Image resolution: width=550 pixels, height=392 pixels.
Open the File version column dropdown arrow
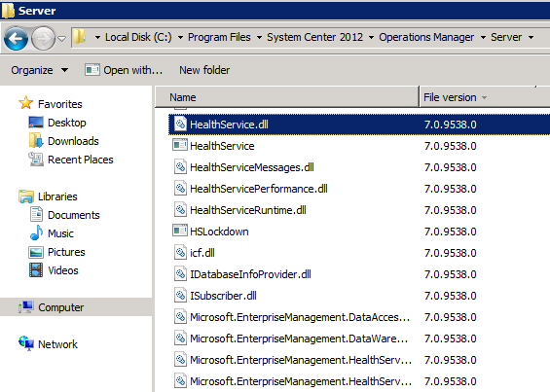(485, 97)
